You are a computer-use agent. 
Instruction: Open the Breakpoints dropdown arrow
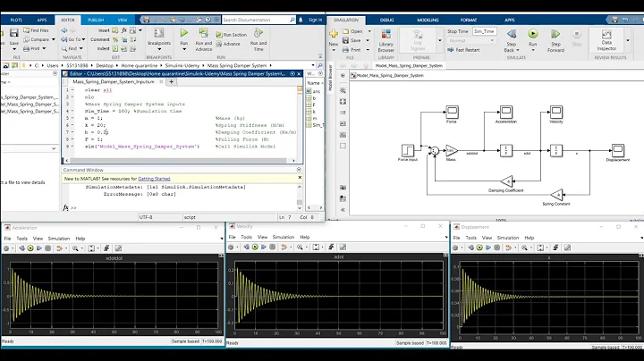pyautogui.click(x=159, y=49)
